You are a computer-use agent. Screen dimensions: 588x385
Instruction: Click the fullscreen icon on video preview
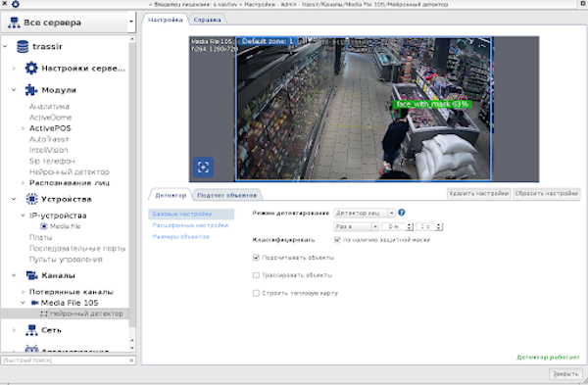[x=203, y=168]
